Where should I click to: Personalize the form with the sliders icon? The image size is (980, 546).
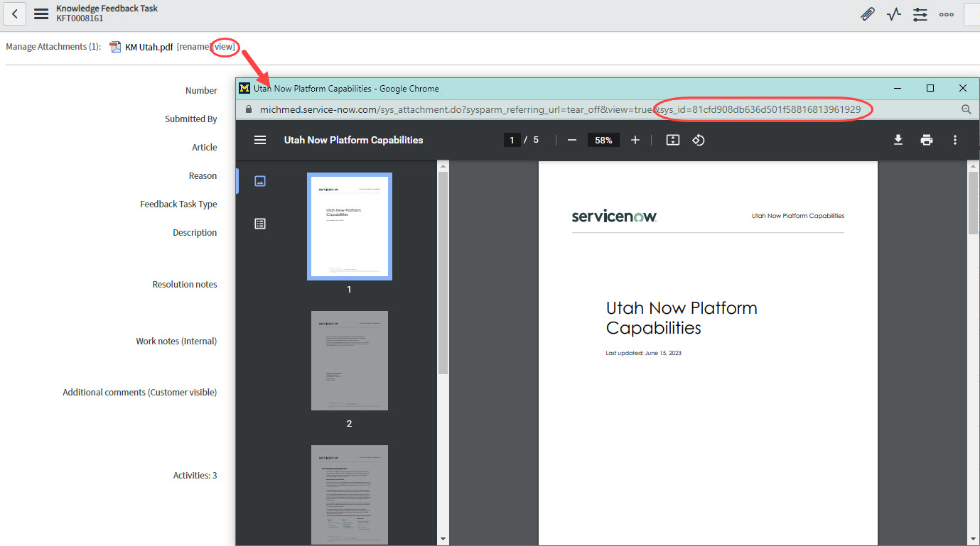click(x=920, y=14)
